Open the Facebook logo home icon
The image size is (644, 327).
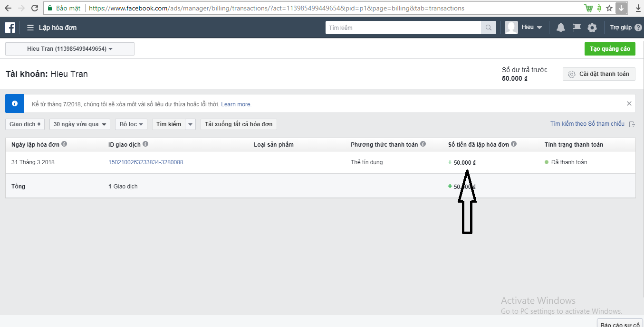tap(10, 28)
